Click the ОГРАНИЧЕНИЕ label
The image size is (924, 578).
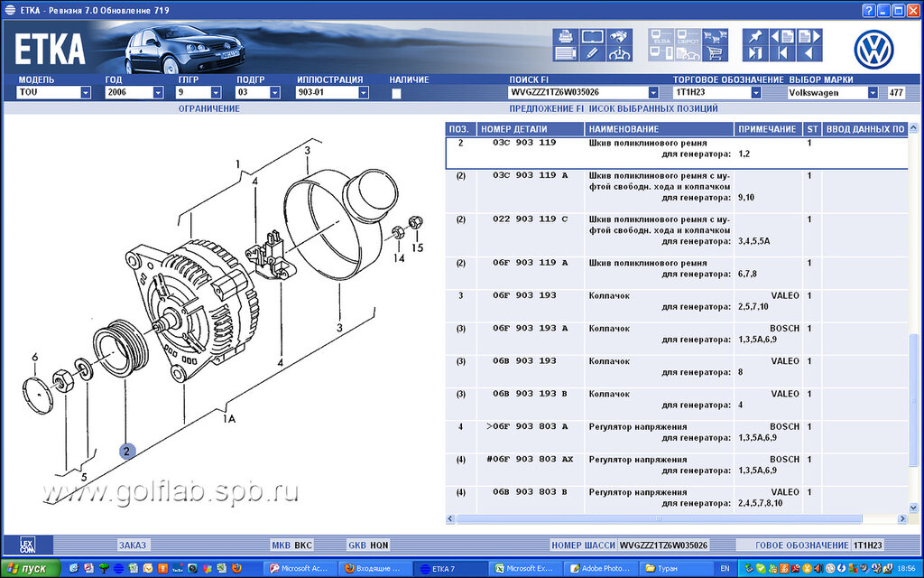(x=209, y=108)
